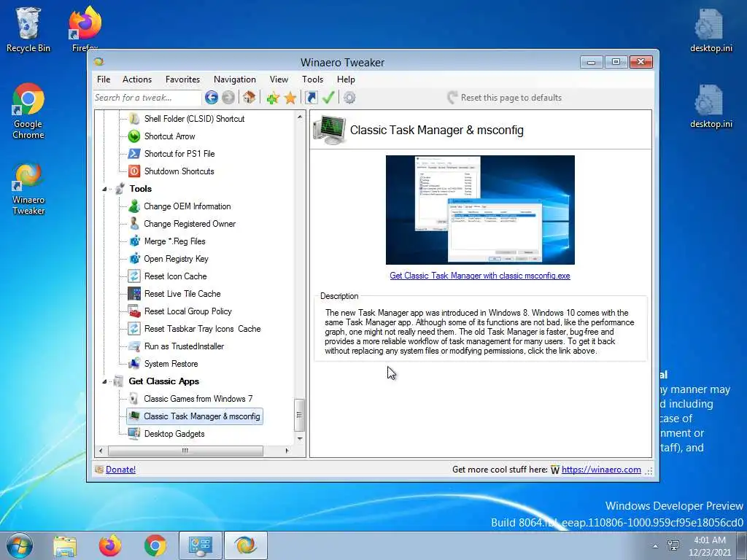This screenshot has width=747, height=560.
Task: Click the Reset Live Tile Cache icon
Action: tap(134, 294)
